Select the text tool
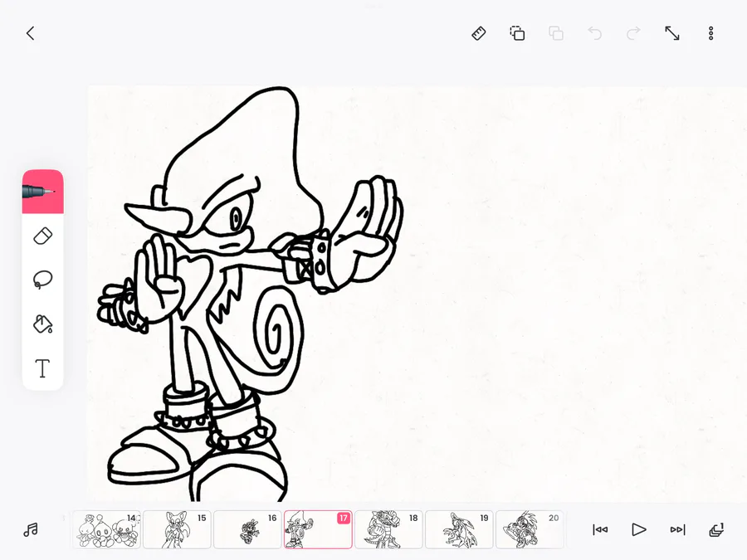747x560 pixels. tap(43, 368)
